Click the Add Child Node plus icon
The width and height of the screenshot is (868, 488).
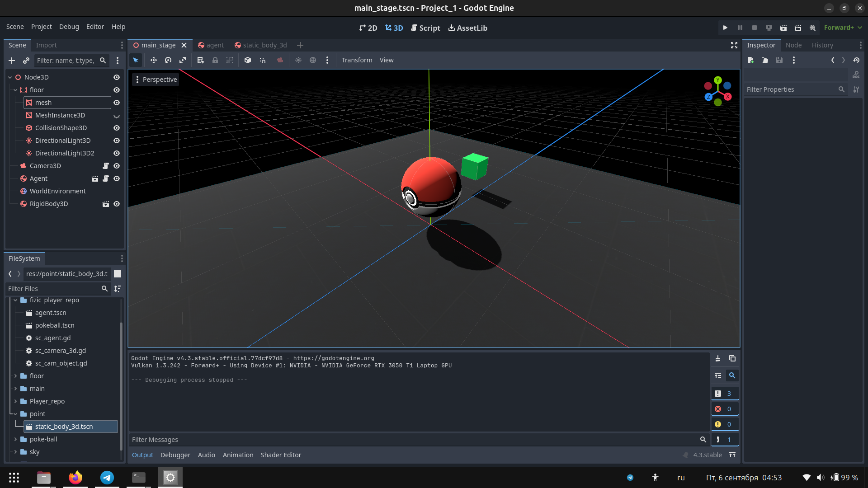point(12,61)
